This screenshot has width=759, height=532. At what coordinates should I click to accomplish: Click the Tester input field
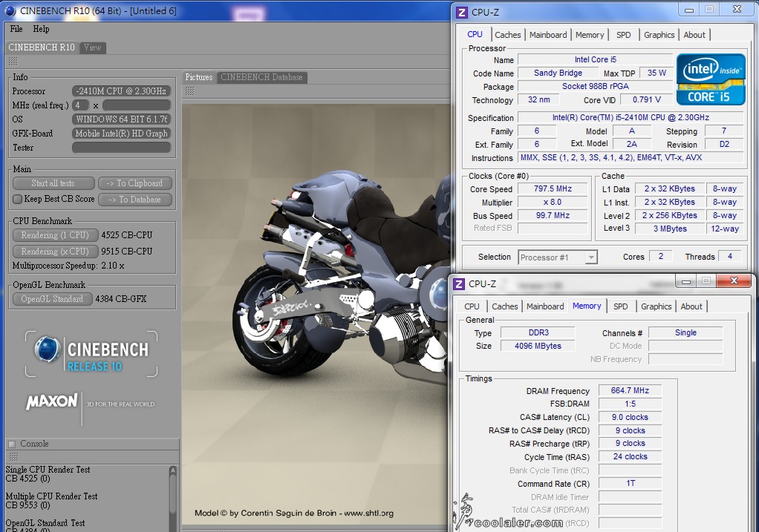pos(122,148)
